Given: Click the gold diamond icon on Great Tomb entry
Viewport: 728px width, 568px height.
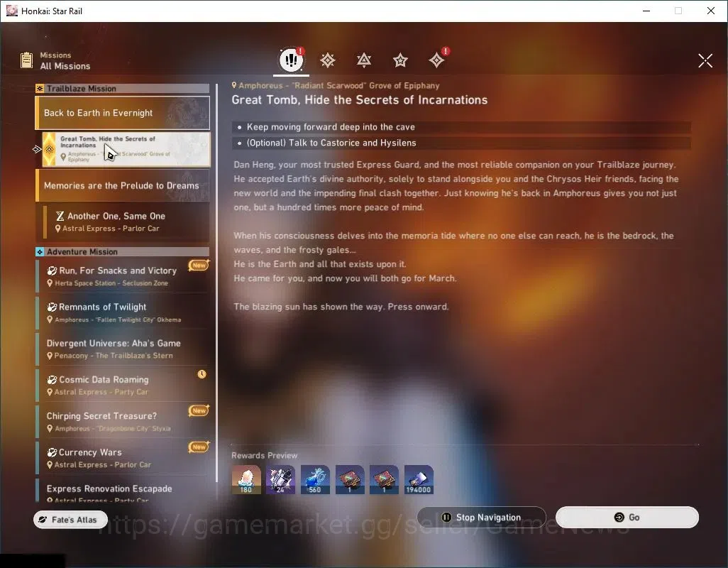Looking at the screenshot, I should pyautogui.click(x=49, y=149).
